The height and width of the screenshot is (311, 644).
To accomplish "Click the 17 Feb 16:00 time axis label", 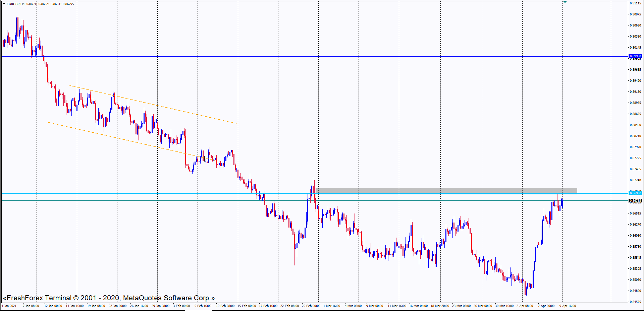I will pos(268,306).
